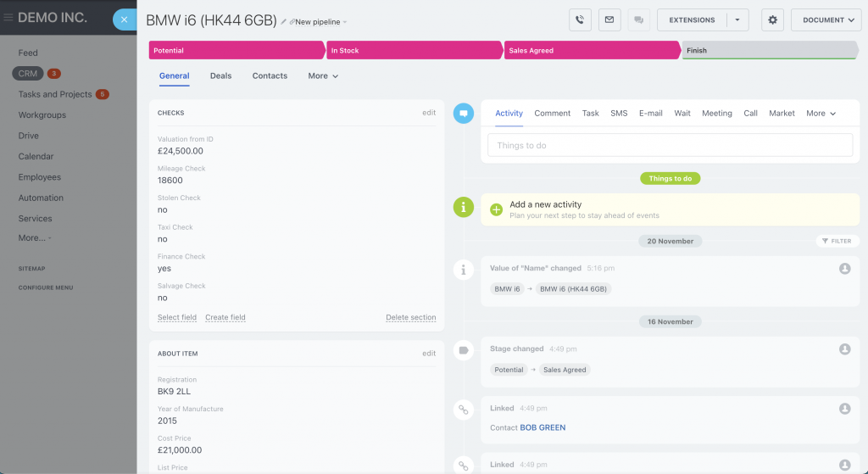Open contact BOB GREEN link
This screenshot has height=474, width=868.
pyautogui.click(x=542, y=427)
